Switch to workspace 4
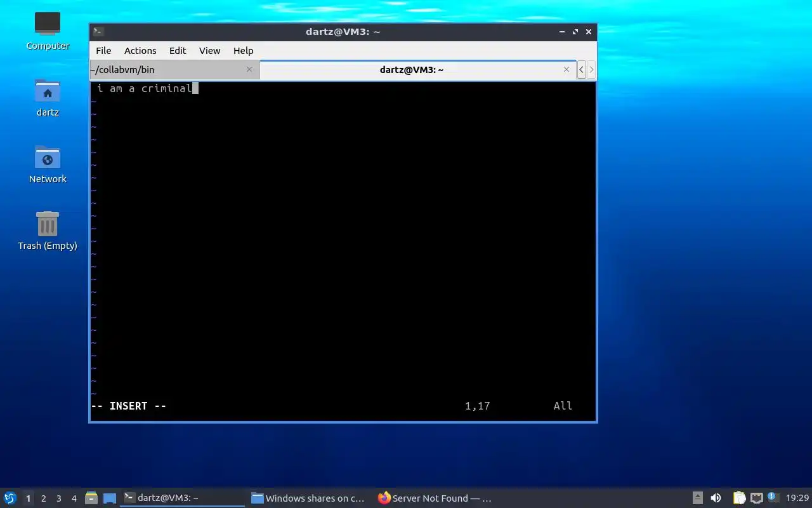The image size is (812, 508). pos(74,498)
